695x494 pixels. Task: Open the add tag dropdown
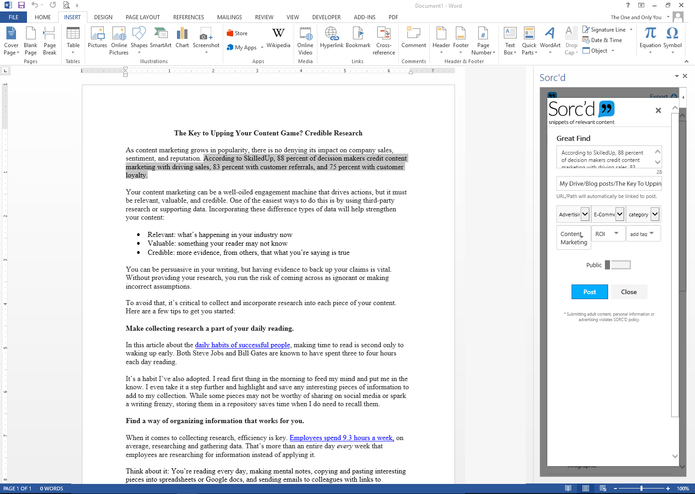click(x=652, y=233)
